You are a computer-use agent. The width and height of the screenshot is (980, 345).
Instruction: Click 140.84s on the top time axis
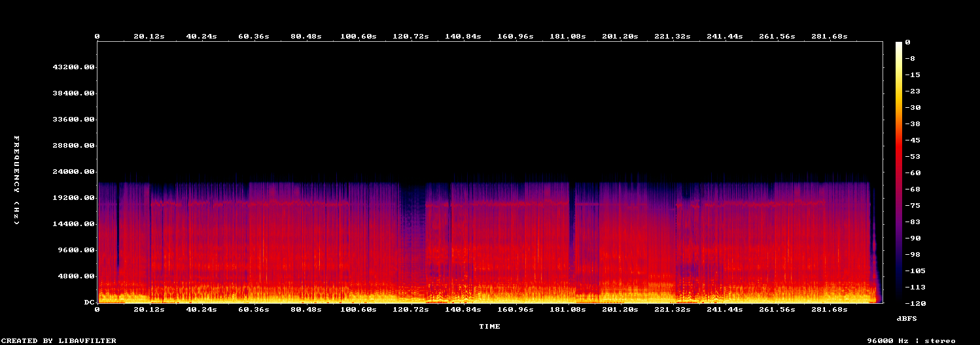pyautogui.click(x=463, y=37)
